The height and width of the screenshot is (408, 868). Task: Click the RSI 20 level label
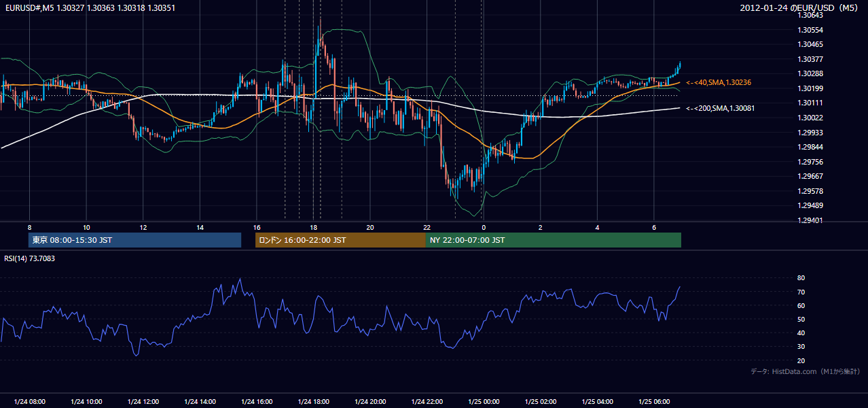pyautogui.click(x=801, y=360)
